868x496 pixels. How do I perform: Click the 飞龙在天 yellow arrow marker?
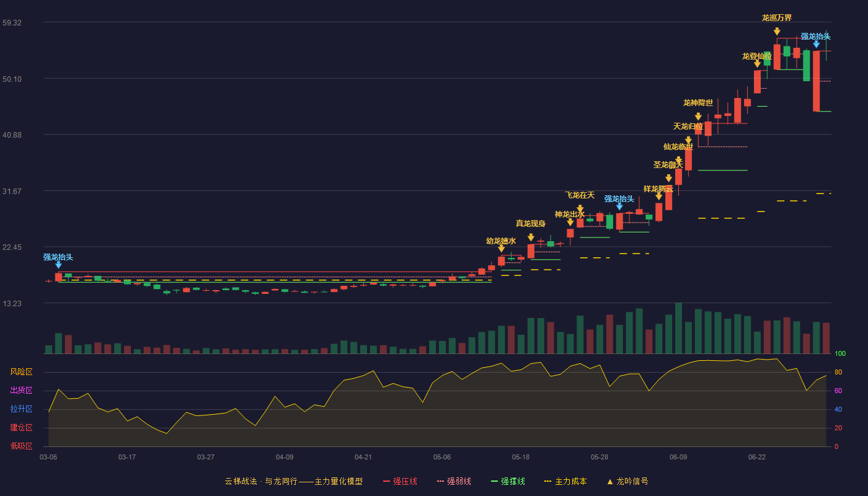[580, 209]
